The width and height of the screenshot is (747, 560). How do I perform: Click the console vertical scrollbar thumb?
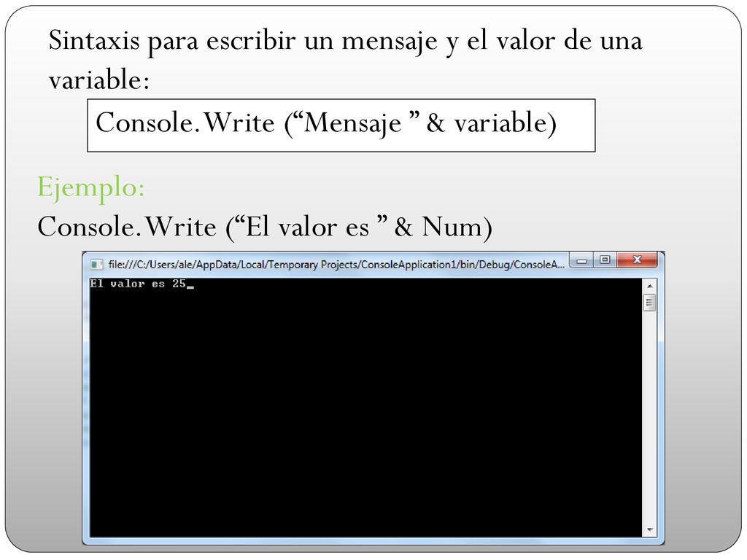click(649, 303)
